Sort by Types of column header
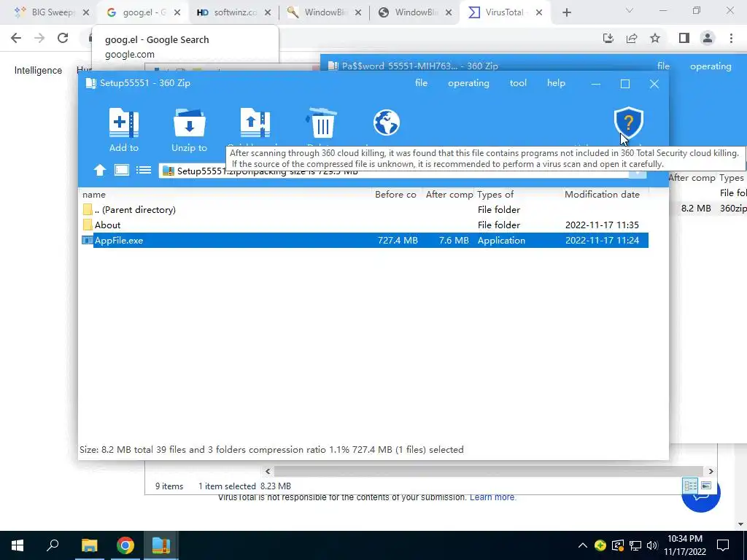The image size is (747, 560). (519, 194)
